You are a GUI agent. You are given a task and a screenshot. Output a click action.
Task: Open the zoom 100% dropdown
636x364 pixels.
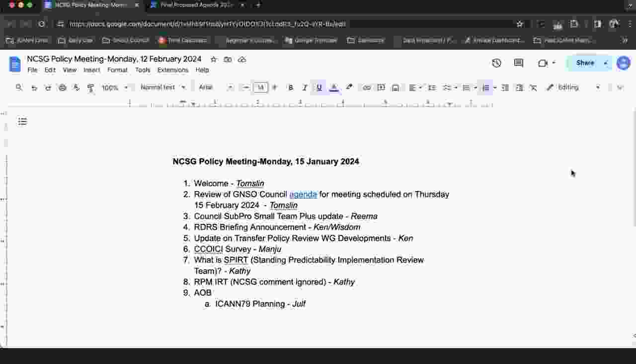pyautogui.click(x=115, y=87)
